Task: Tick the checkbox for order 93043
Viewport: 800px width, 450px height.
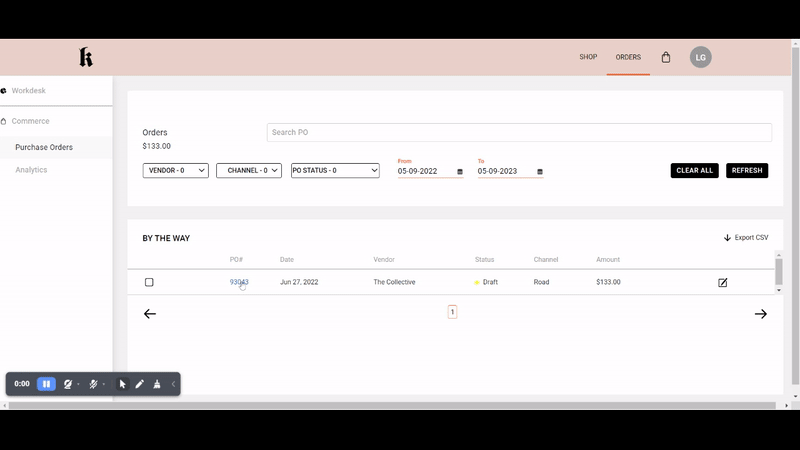Action: [x=149, y=283]
